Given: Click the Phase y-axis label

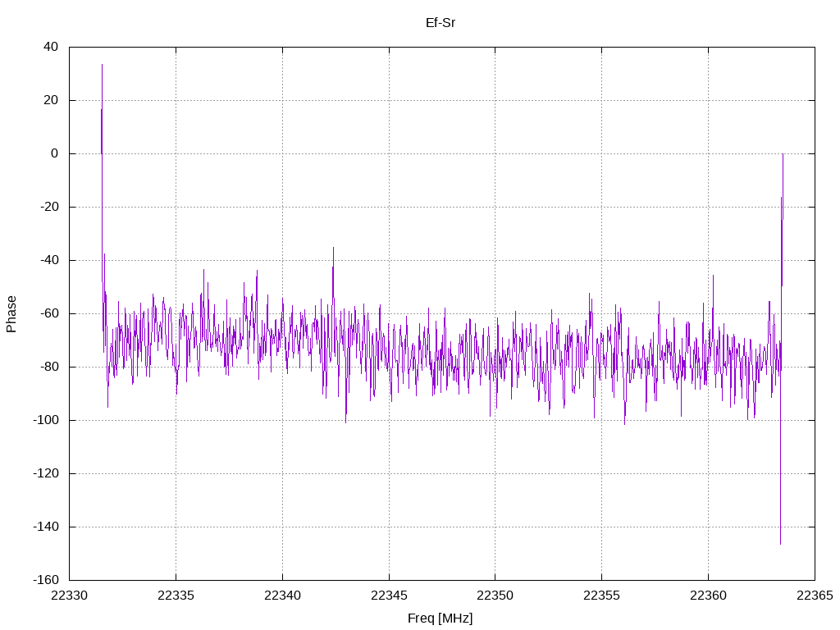Looking at the screenshot, I should click(x=11, y=314).
